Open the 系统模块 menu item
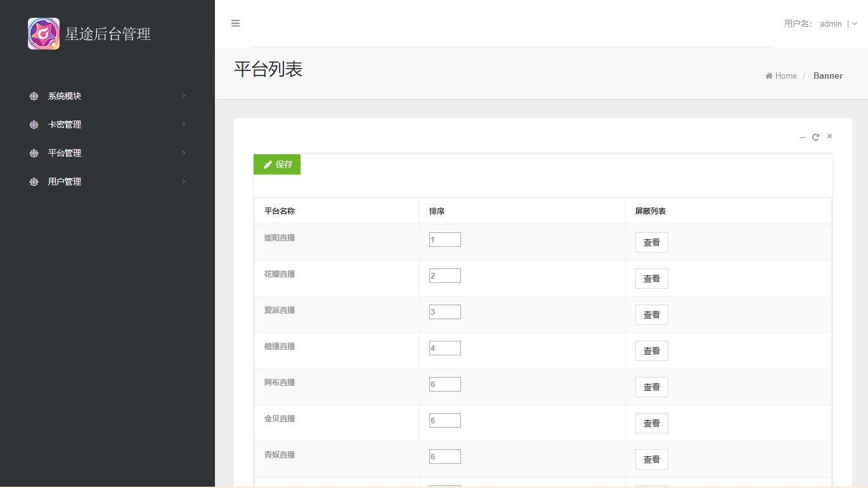 [107, 96]
